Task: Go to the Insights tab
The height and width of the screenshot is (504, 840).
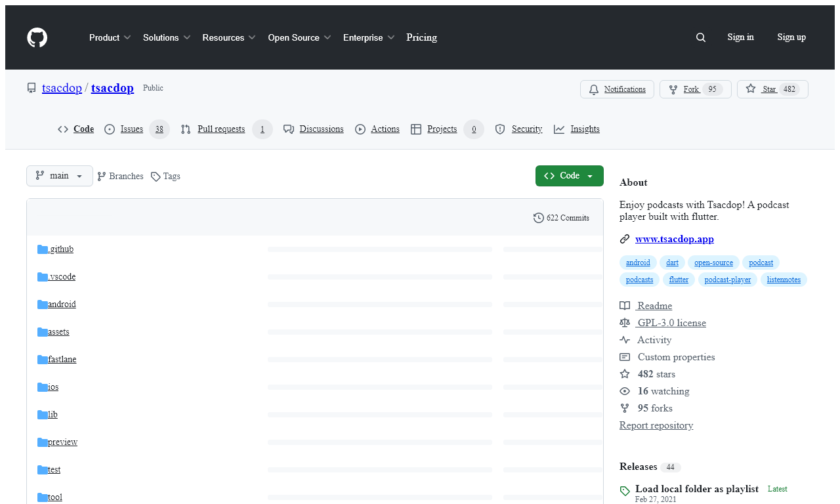Action: 585,129
